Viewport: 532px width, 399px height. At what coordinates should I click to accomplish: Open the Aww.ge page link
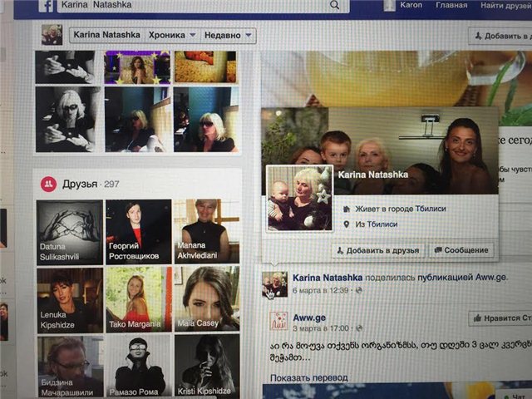(311, 318)
